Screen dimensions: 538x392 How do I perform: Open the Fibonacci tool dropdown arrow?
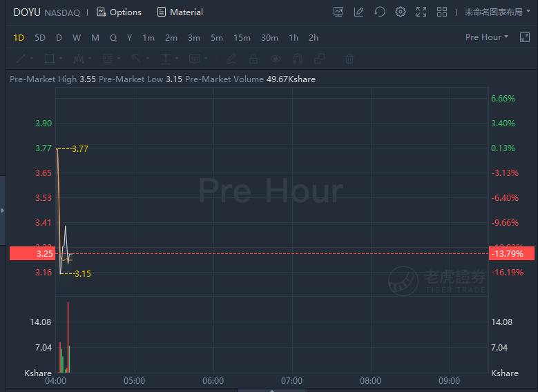pos(119,59)
